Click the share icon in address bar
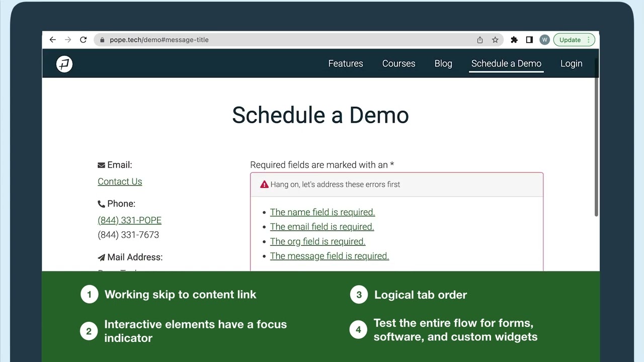This screenshot has height=362, width=644. [x=480, y=40]
